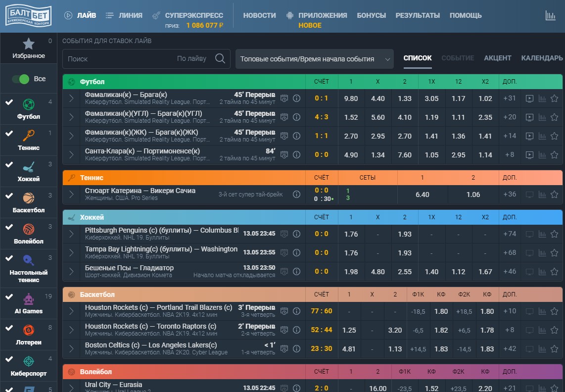Open the РЕЗУЛЬТАТЫ menu item
565x392 pixels.
pos(418,15)
